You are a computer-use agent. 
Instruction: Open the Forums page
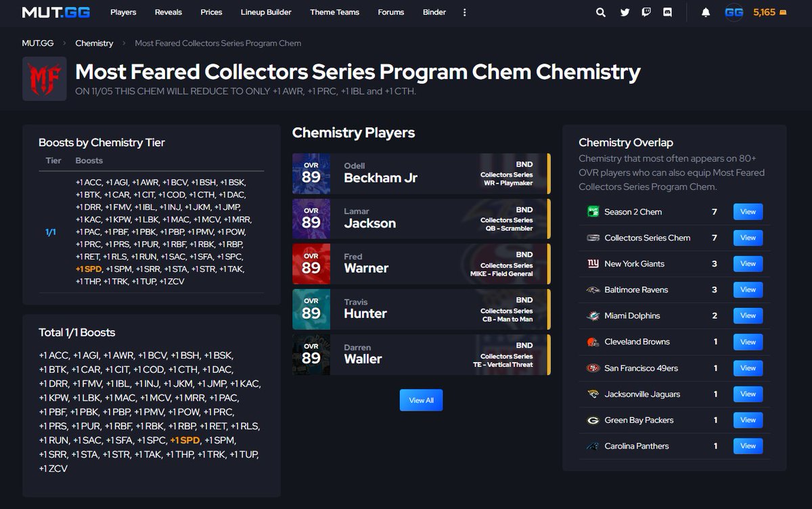[391, 12]
